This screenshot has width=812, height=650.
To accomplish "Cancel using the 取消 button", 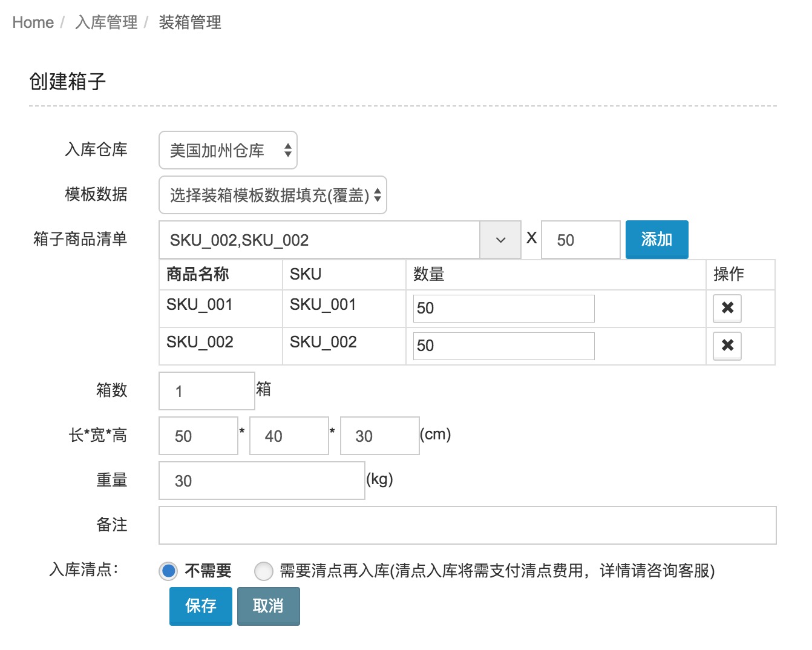I will [x=268, y=606].
